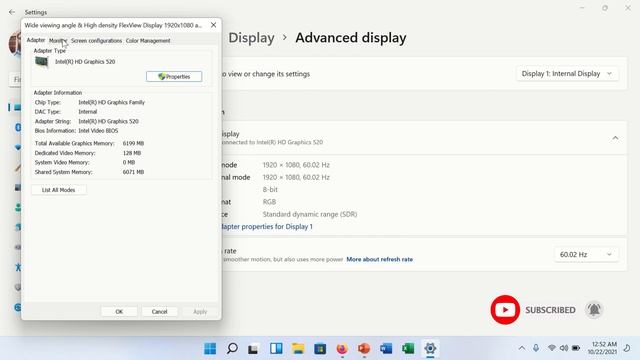Show hidden system tray icons

[x=522, y=348]
